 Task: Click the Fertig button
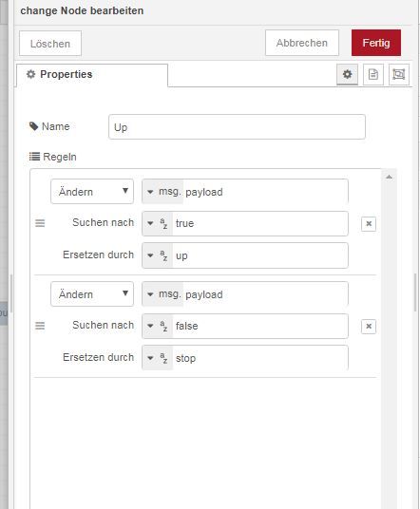point(376,43)
